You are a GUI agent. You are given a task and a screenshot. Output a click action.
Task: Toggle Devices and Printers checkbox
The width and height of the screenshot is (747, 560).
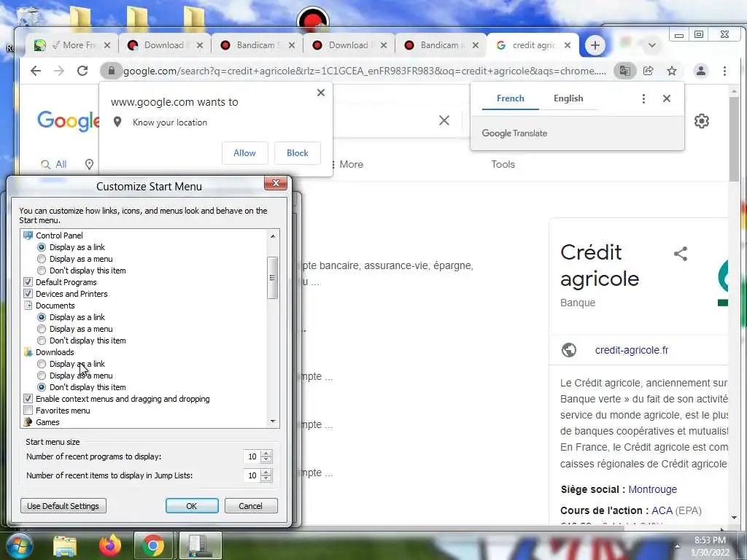(x=28, y=294)
